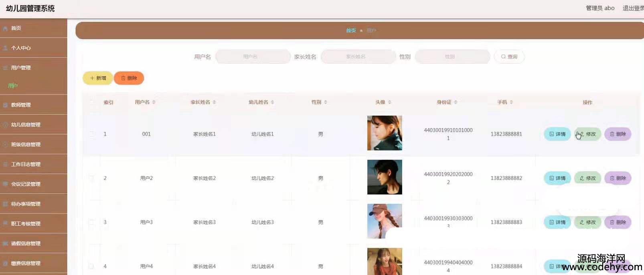Click the home icon beside 首页 in sidebar
644x275 pixels.
click(x=5, y=28)
